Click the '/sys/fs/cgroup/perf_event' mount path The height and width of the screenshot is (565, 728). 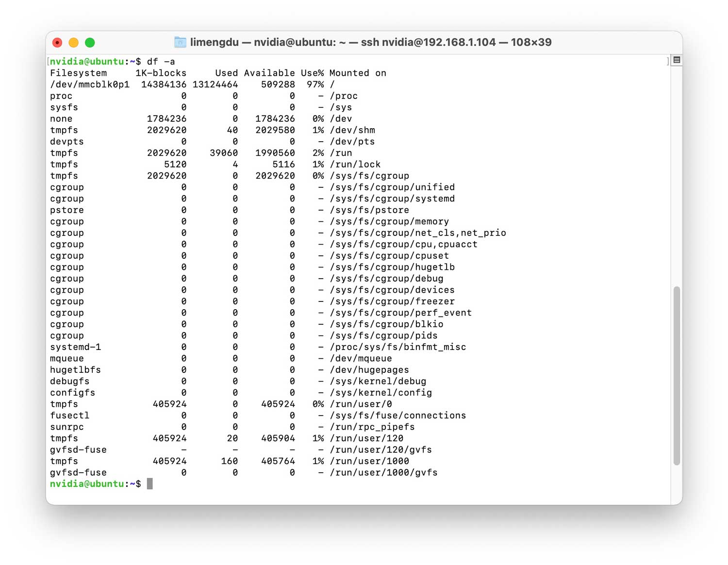[x=401, y=313]
